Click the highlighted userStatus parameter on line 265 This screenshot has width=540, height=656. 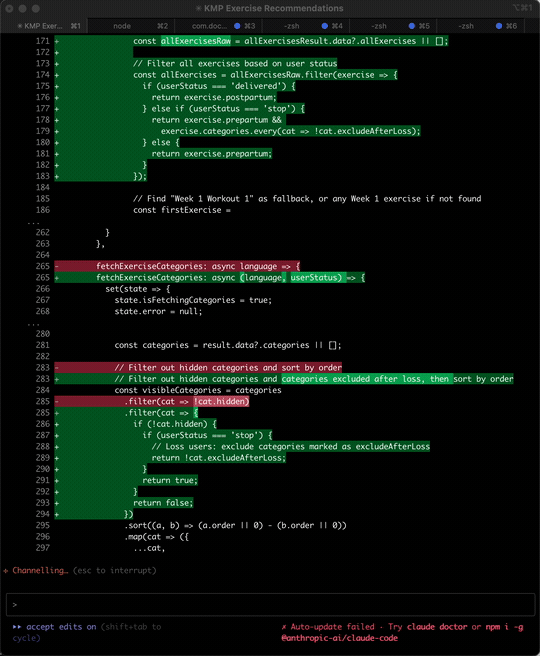[x=316, y=278]
